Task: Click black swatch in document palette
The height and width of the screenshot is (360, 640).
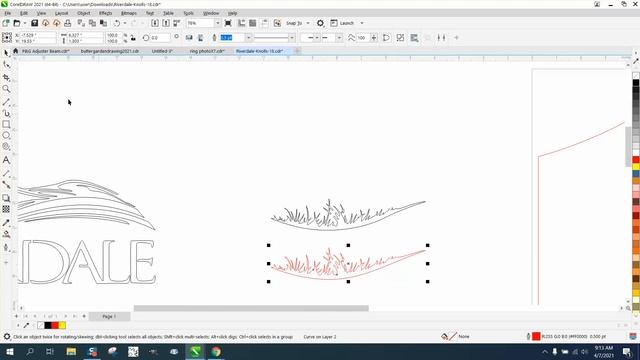Action: pyautogui.click(x=48, y=325)
